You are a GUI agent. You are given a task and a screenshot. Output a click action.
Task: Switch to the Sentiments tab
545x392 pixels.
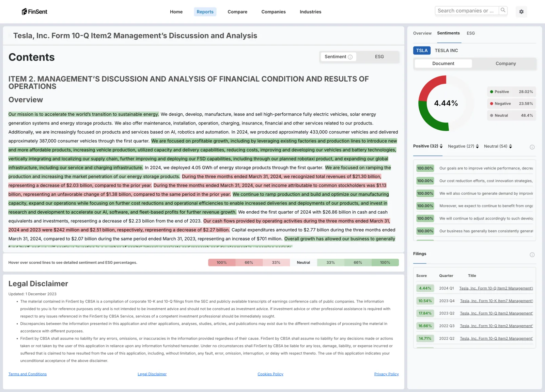(x=448, y=33)
